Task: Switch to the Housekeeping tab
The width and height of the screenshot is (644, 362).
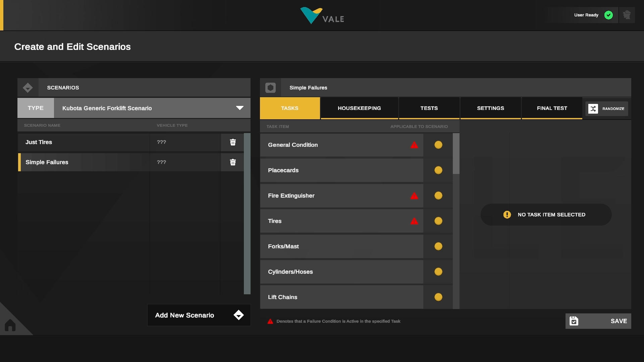Action: [x=359, y=108]
